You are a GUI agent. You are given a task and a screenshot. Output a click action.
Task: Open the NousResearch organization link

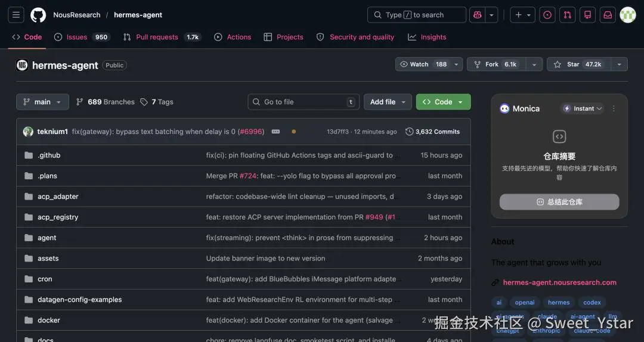point(77,15)
